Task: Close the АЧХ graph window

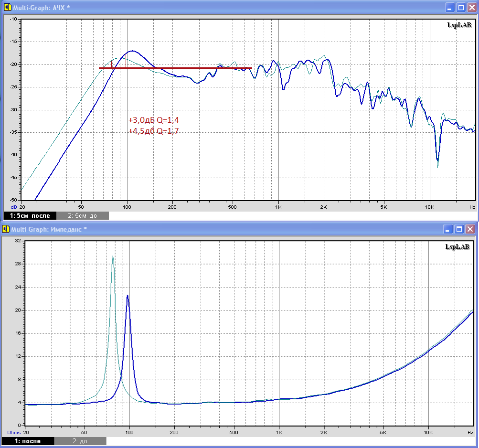Action: pyautogui.click(x=472, y=7)
